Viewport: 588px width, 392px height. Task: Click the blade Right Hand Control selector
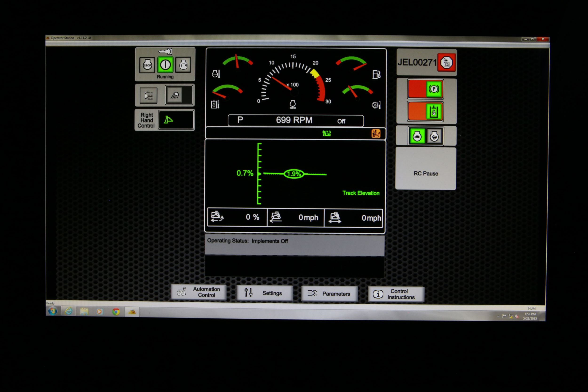pyautogui.click(x=176, y=120)
